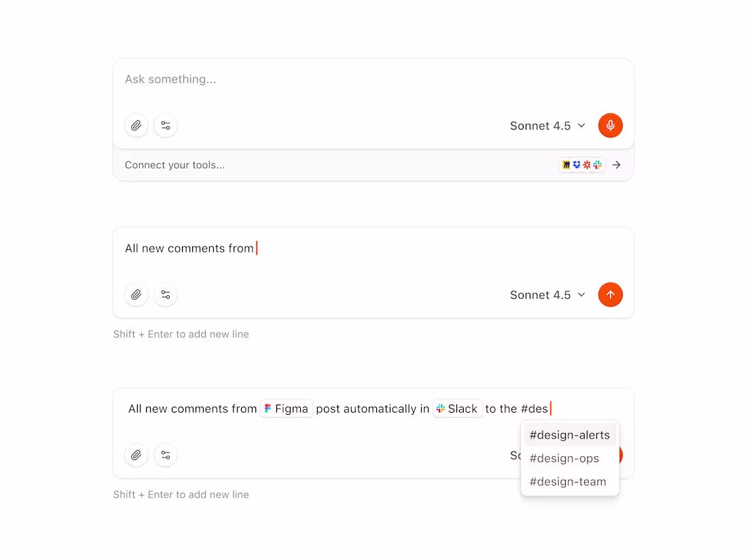Click the orange send arrow button
747x560 pixels.
coord(610,295)
